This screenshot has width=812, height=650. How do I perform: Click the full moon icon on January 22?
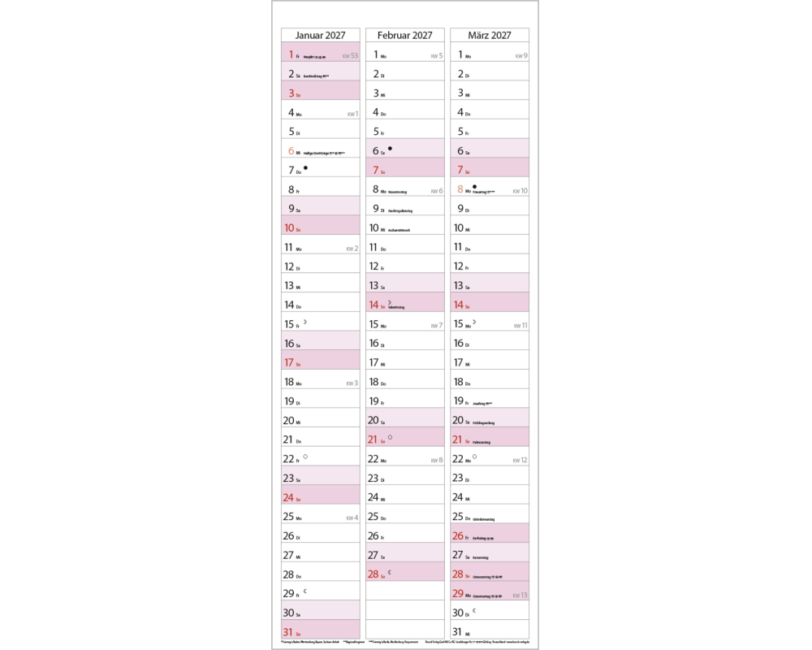(305, 457)
